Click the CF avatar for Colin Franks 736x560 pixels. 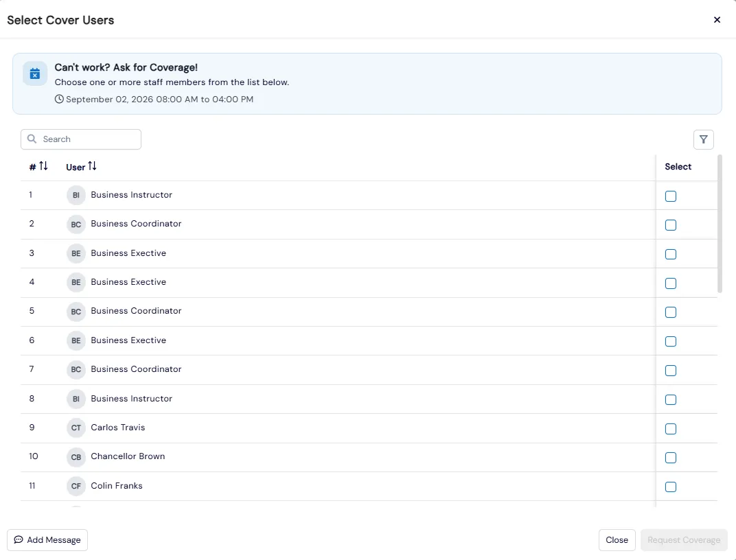point(76,486)
